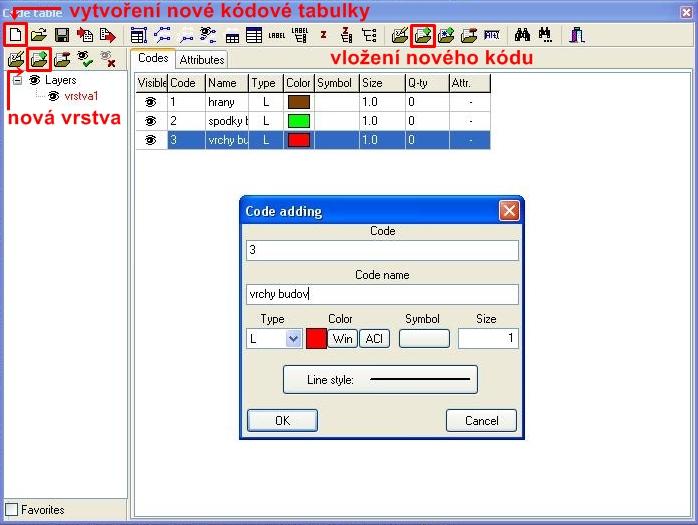The image size is (698, 525).
Task: Click the small table icon before the large grid
Action: [232, 37]
